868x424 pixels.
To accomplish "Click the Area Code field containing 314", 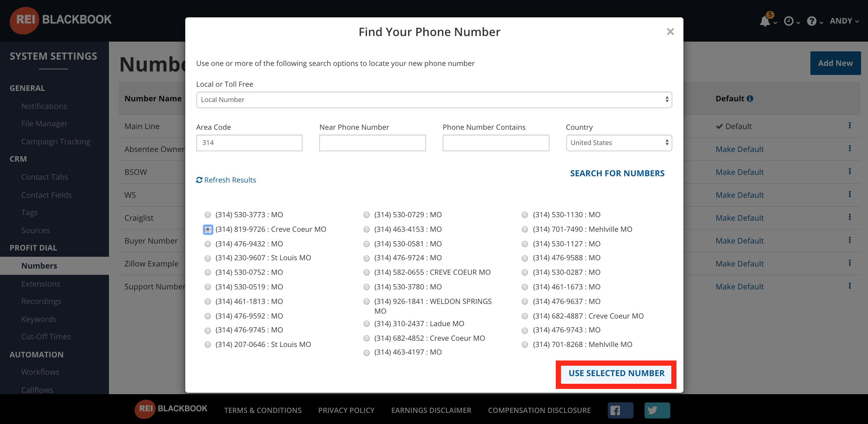I will tap(249, 143).
